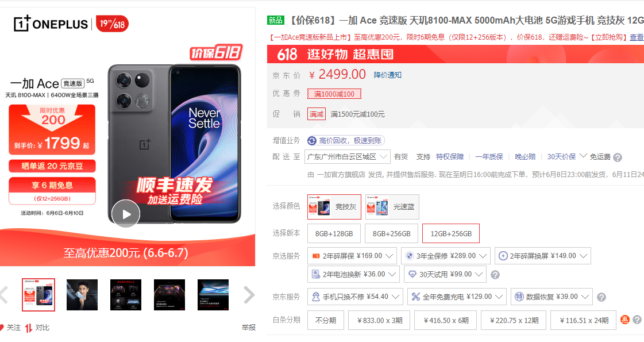Screen dimensions: 644x342
Task: Choose the 光速蓝 color option
Action: pos(392,207)
